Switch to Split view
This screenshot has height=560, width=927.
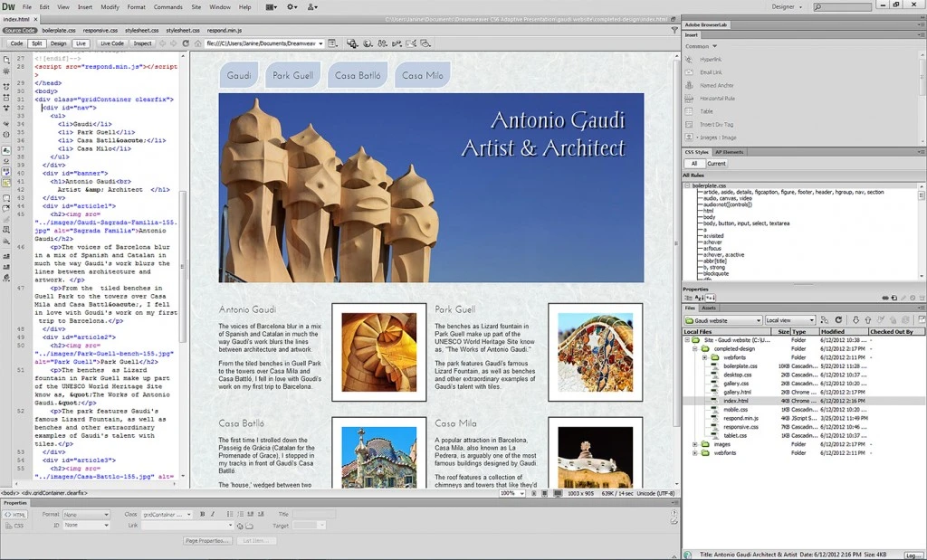36,43
